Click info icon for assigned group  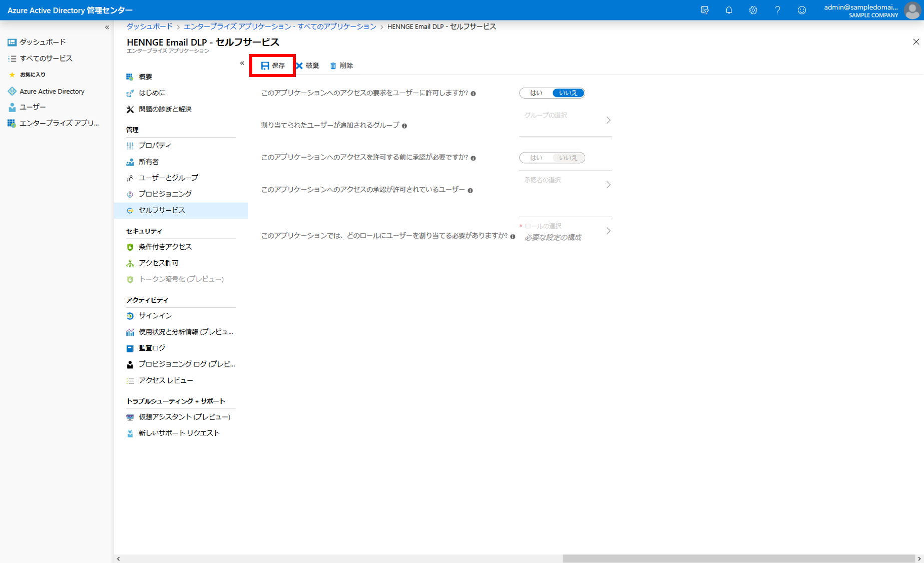tap(404, 126)
